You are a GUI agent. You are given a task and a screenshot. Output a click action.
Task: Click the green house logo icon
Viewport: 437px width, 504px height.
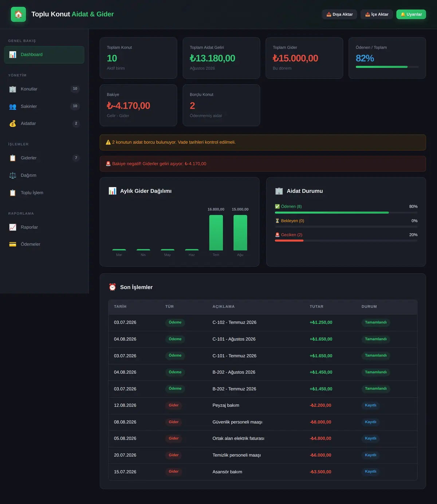[x=19, y=14]
